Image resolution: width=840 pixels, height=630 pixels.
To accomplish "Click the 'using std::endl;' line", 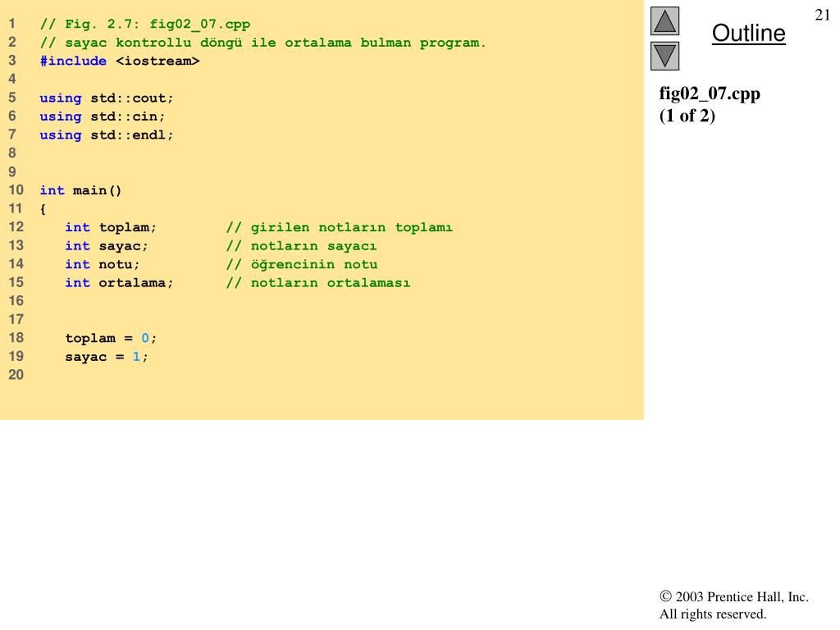I will [x=107, y=135].
